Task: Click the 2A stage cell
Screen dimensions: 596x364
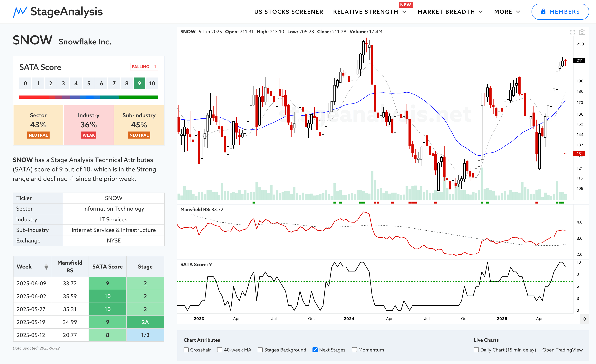Action: (x=145, y=322)
